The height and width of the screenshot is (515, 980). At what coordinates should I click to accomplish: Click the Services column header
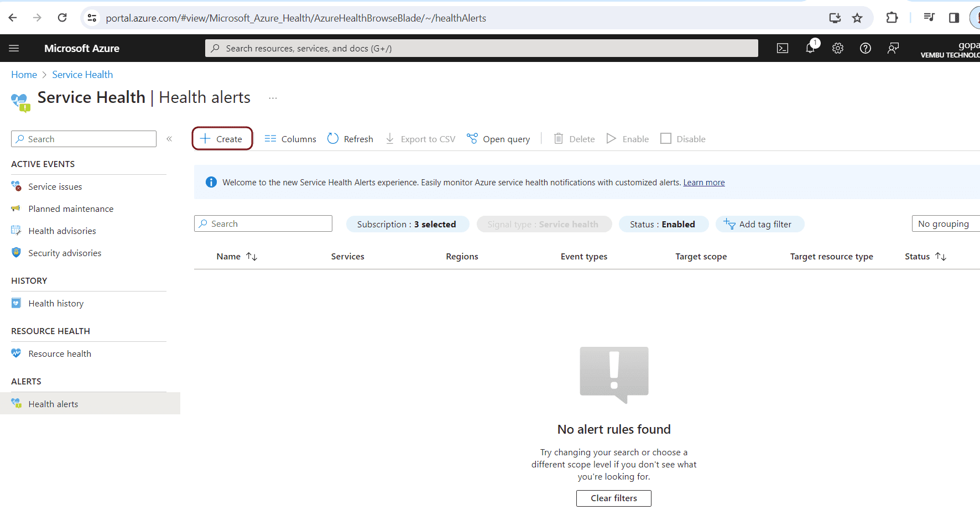(348, 256)
